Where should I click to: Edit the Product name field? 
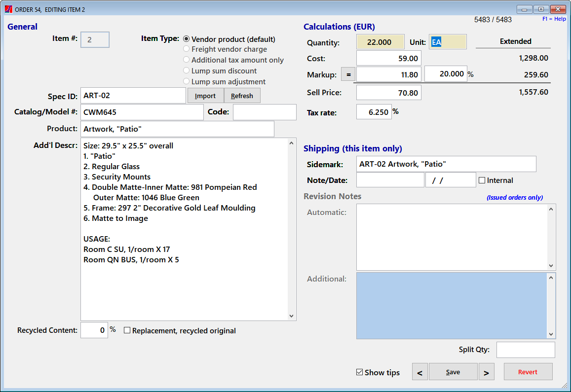click(177, 129)
